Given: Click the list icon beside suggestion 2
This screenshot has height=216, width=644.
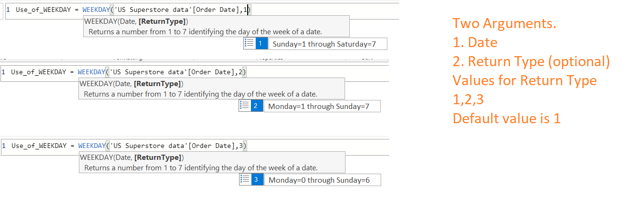Looking at the screenshot, I should (245, 106).
